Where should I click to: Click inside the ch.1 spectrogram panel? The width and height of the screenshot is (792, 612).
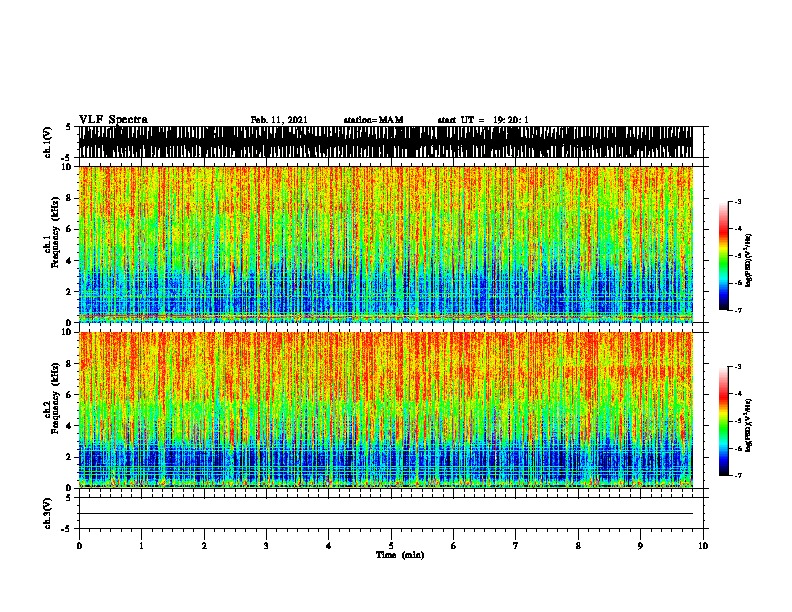386,244
